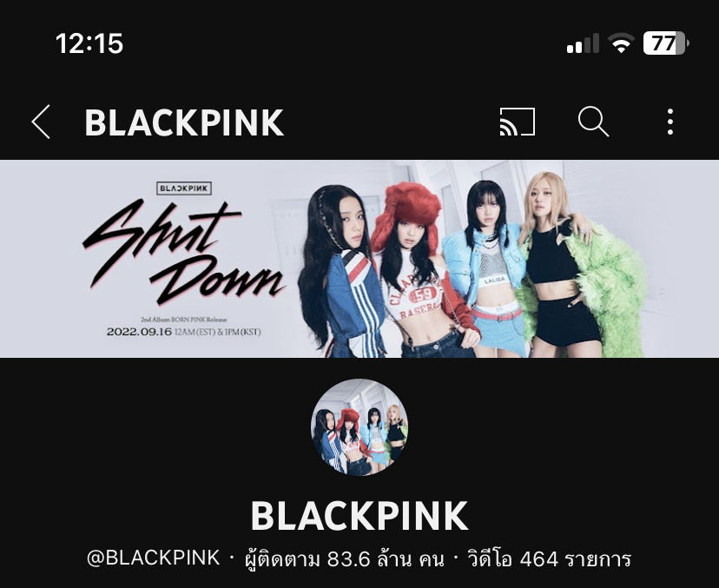This screenshot has height=588, width=719.
Task: Tap the battery indicator showing 77
Action: 666,44
